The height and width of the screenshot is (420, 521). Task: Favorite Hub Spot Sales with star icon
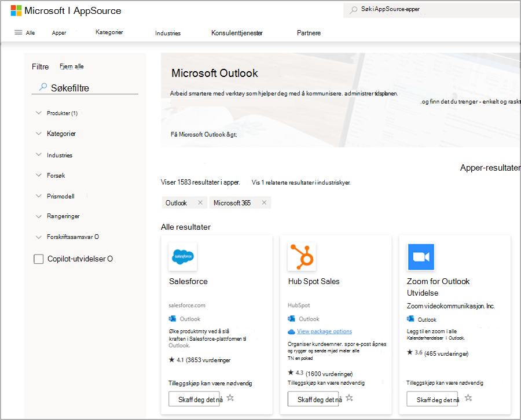click(x=349, y=398)
